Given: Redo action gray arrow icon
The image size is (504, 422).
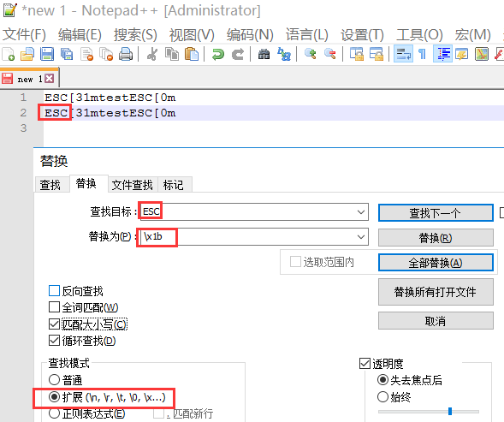Looking at the screenshot, I should click(238, 54).
